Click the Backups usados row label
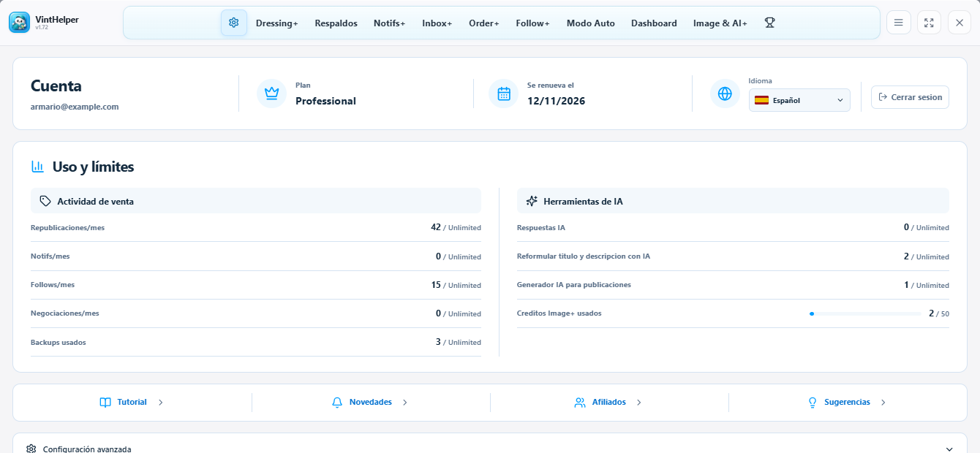 59,342
